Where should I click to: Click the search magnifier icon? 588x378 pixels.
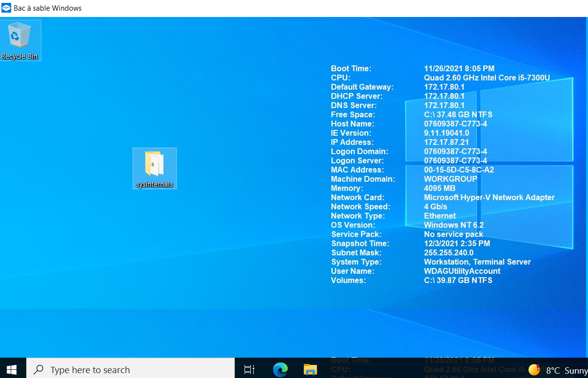pos(39,370)
